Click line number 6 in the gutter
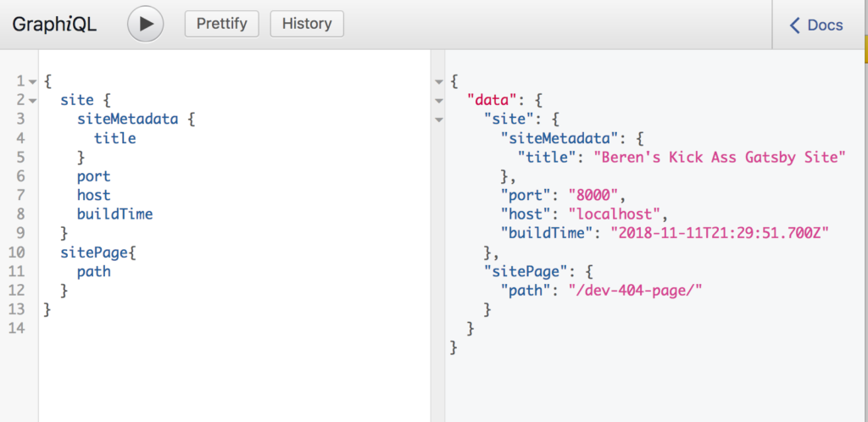Screen dimensions: 868x422 [19, 176]
